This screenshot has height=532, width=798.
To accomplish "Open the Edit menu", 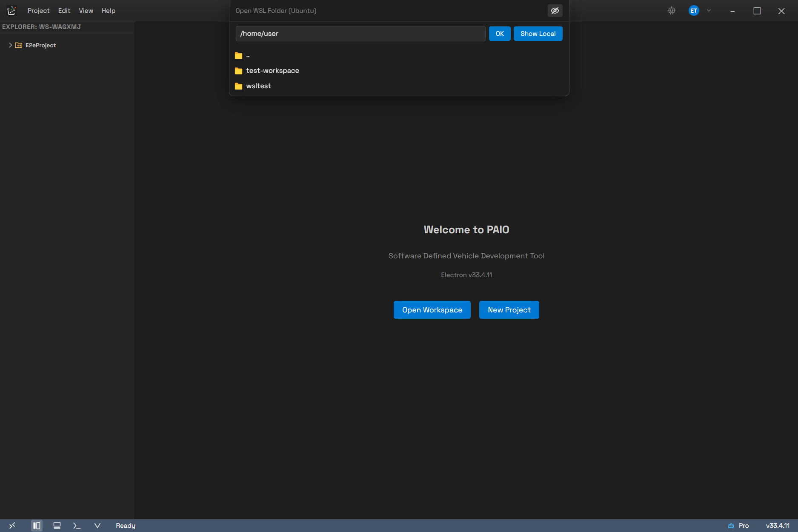I will coord(64,11).
